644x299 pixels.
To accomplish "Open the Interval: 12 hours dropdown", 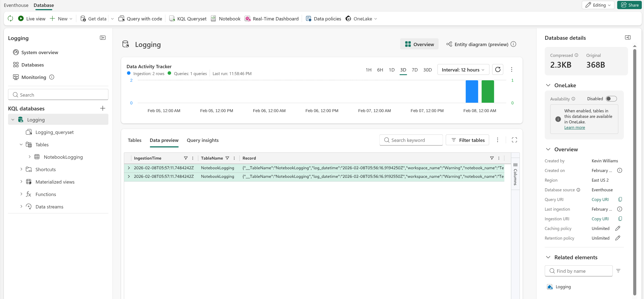I will (x=463, y=70).
